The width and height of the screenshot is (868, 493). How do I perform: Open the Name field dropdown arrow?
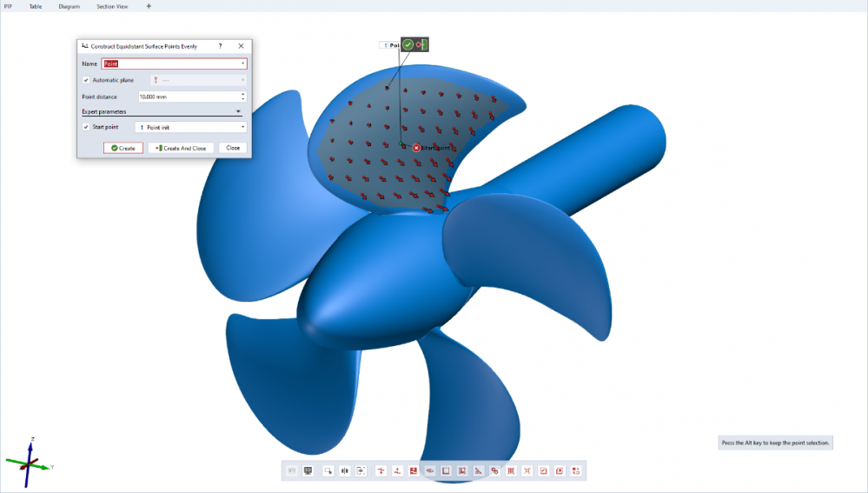[242, 63]
